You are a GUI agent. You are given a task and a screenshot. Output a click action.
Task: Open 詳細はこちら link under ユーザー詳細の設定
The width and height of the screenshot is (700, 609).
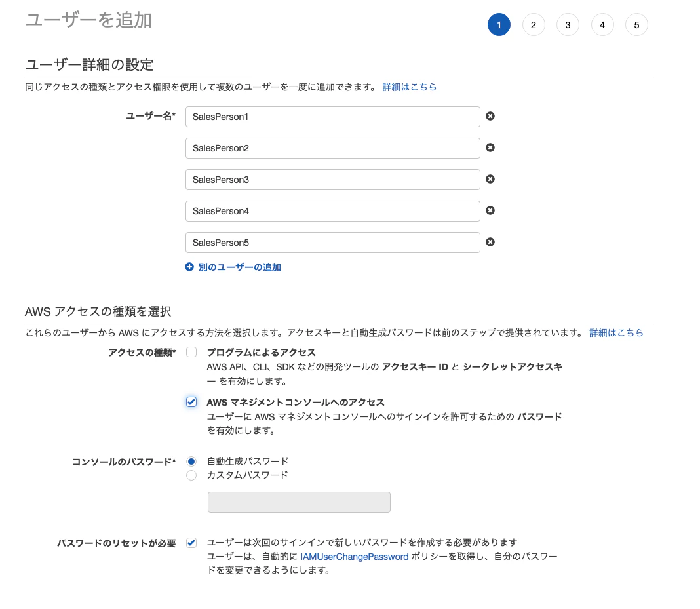tap(410, 87)
